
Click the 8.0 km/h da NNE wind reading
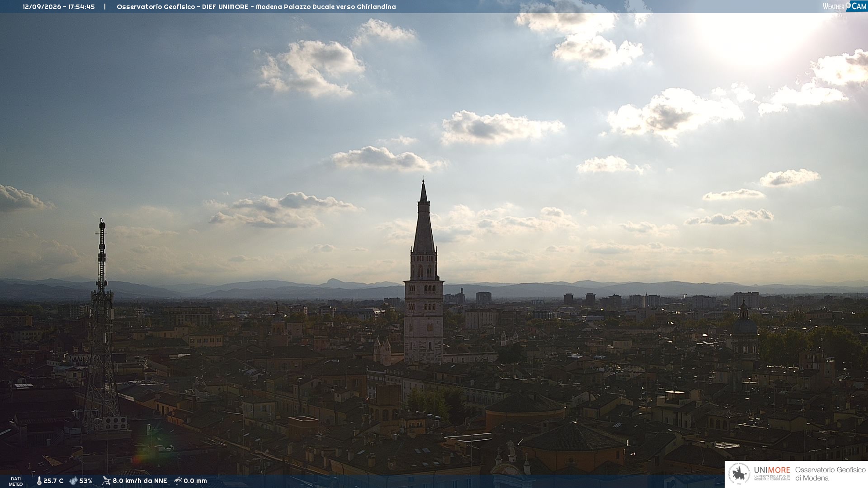[x=140, y=481]
